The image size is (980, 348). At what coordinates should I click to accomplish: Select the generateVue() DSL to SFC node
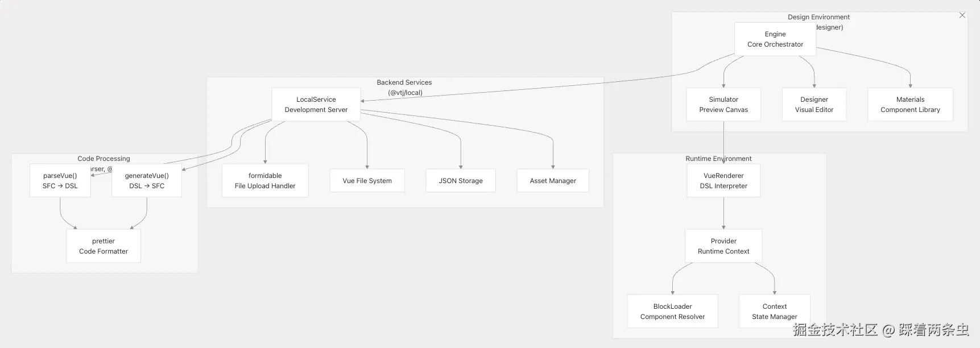click(x=146, y=181)
